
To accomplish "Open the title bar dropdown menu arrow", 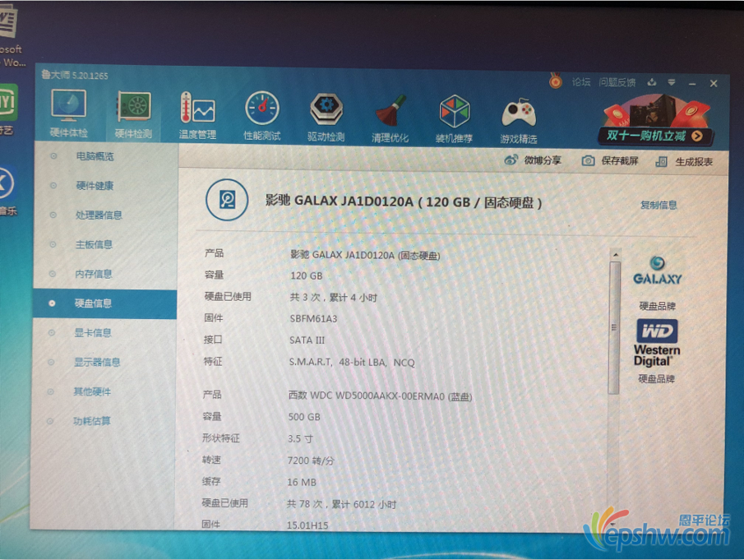I will 672,82.
